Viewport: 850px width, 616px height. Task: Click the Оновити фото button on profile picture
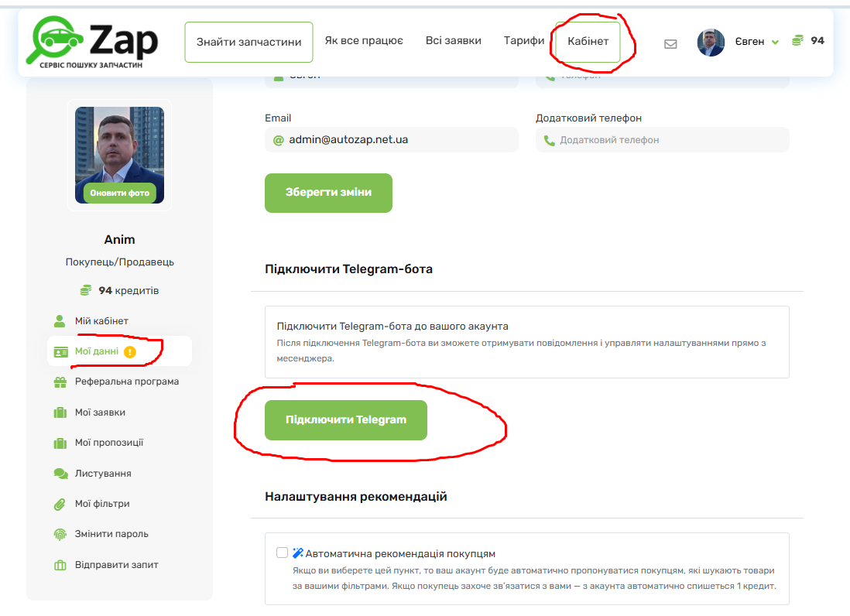[119, 193]
